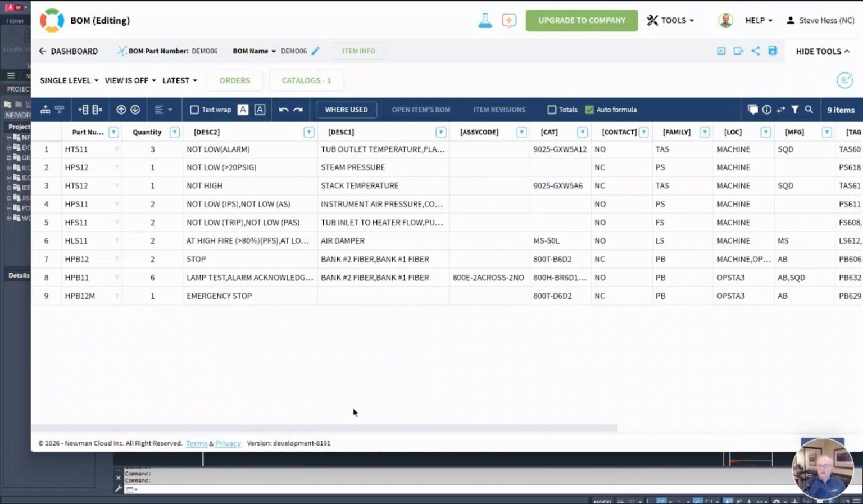Open the [DESC1] column filter dropdown
The width and height of the screenshot is (863, 504).
point(441,132)
